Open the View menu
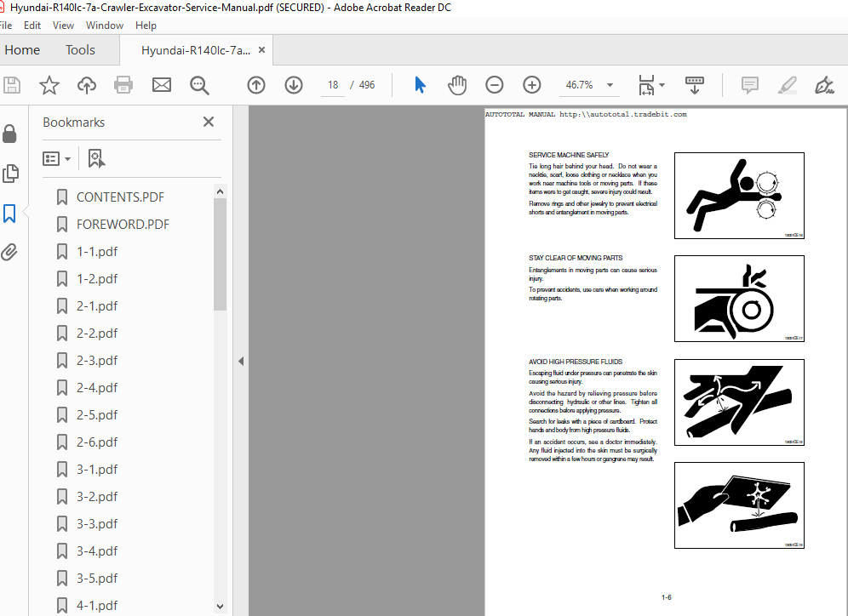This screenshot has width=848, height=616. (63, 26)
